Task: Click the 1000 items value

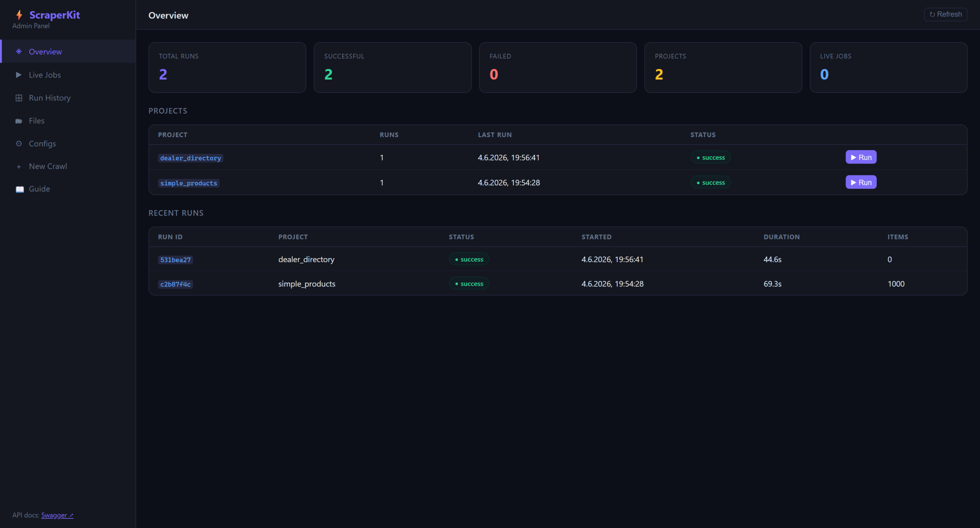Action: coord(896,284)
